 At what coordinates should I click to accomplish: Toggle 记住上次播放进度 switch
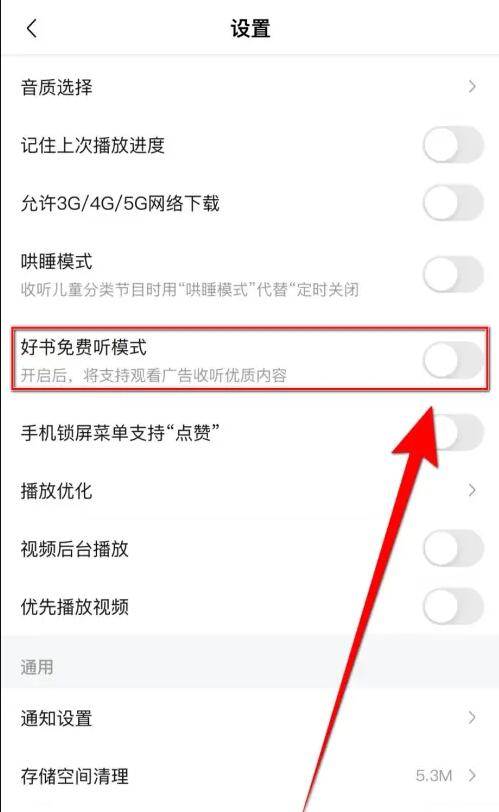453,144
